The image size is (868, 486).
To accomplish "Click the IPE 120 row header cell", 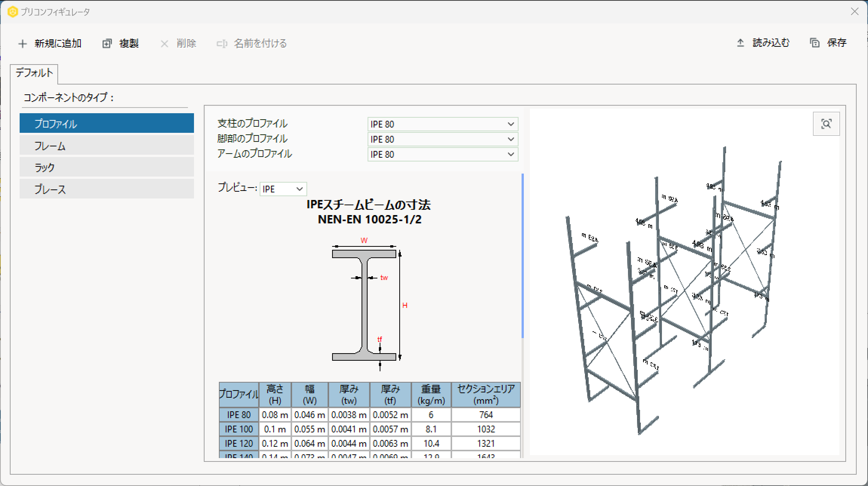I will pos(239,443).
